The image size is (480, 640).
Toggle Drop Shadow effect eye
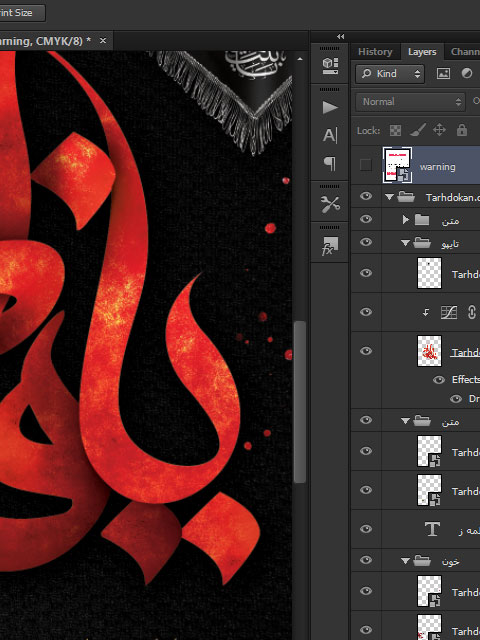click(456, 399)
